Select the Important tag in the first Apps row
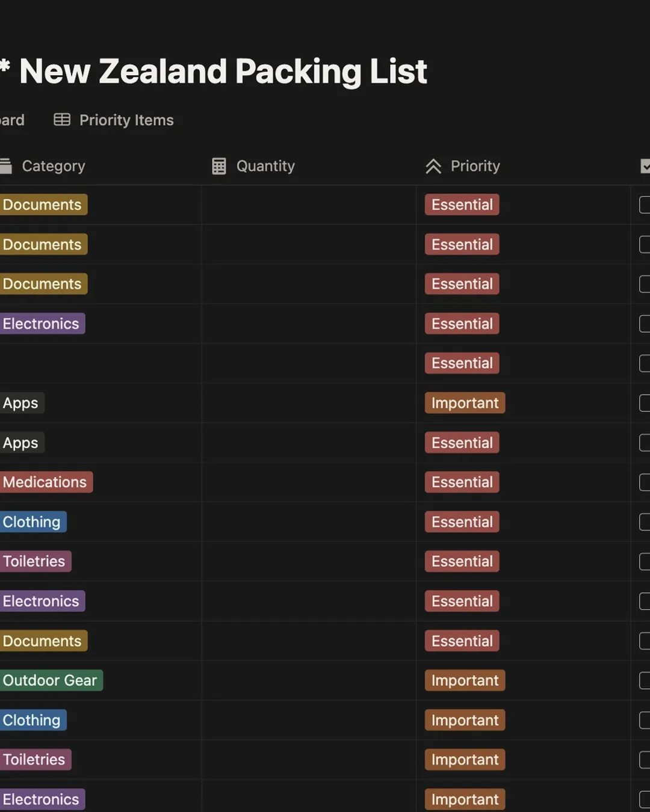The width and height of the screenshot is (650, 812). pyautogui.click(x=465, y=403)
